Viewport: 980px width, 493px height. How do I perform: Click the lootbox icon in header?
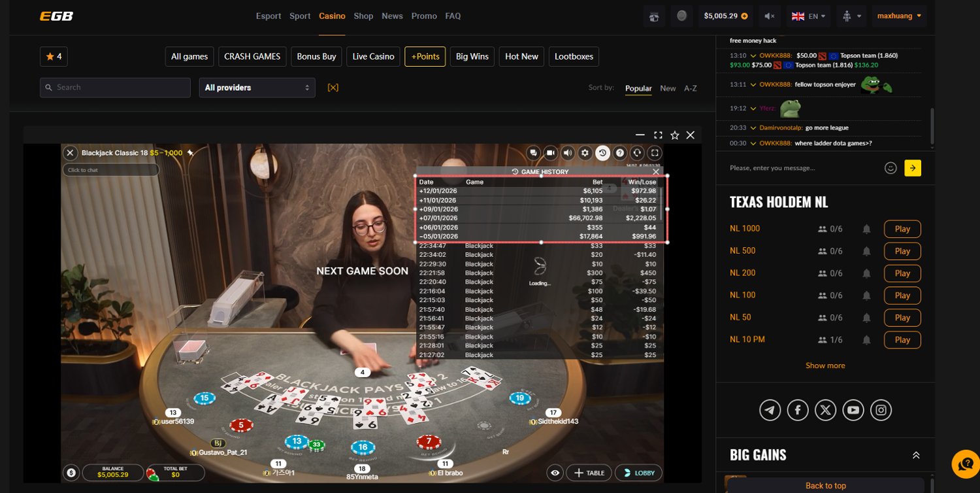[x=654, y=16]
